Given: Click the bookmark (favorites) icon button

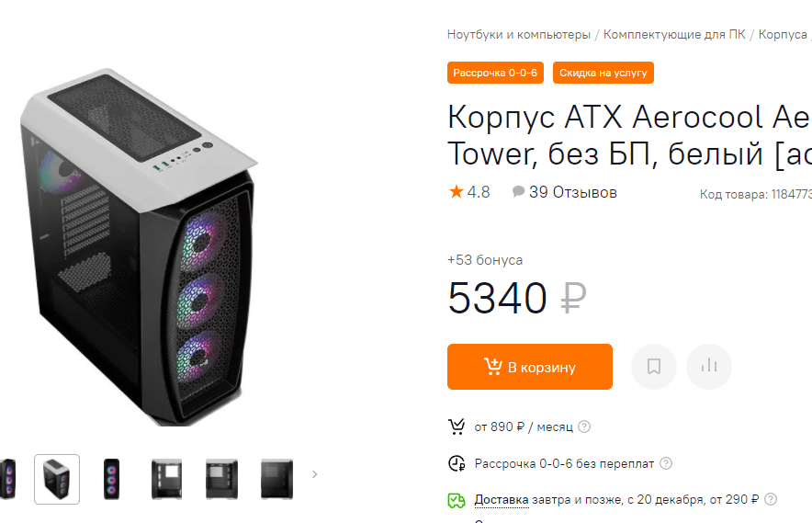Looking at the screenshot, I should click(654, 367).
